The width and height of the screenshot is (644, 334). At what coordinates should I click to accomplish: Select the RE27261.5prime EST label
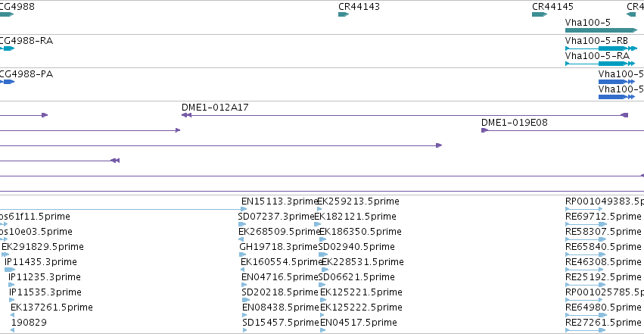pyautogui.click(x=603, y=323)
